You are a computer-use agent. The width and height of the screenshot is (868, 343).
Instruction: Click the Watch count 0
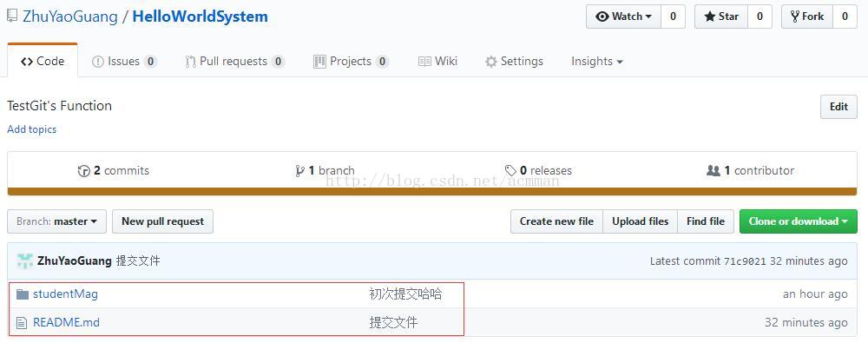click(x=674, y=16)
